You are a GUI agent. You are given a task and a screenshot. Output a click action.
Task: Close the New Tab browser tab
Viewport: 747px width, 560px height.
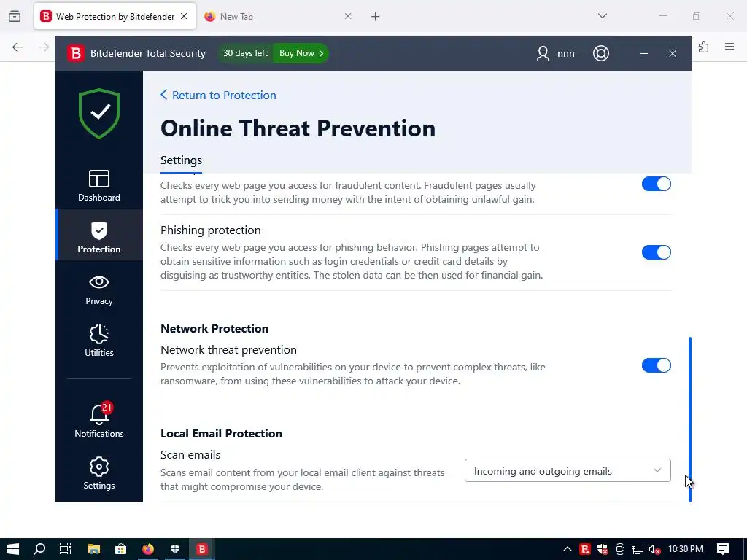coord(348,16)
